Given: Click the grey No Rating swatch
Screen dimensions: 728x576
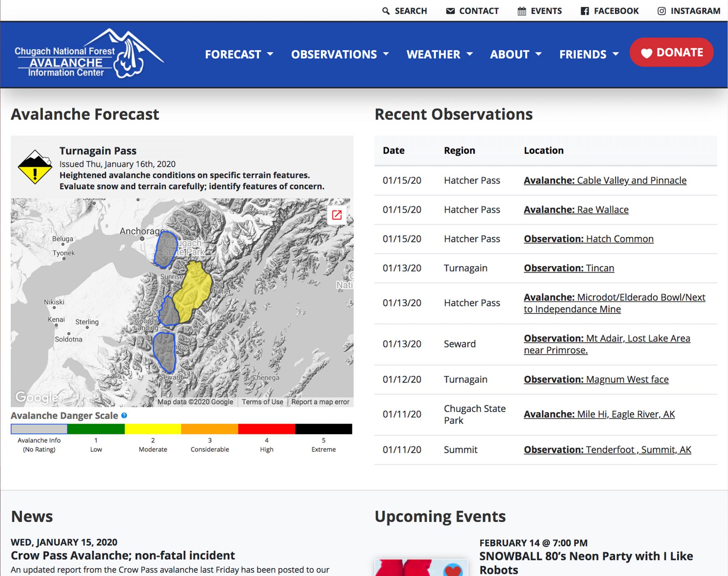Looking at the screenshot, I should pyautogui.click(x=39, y=429).
